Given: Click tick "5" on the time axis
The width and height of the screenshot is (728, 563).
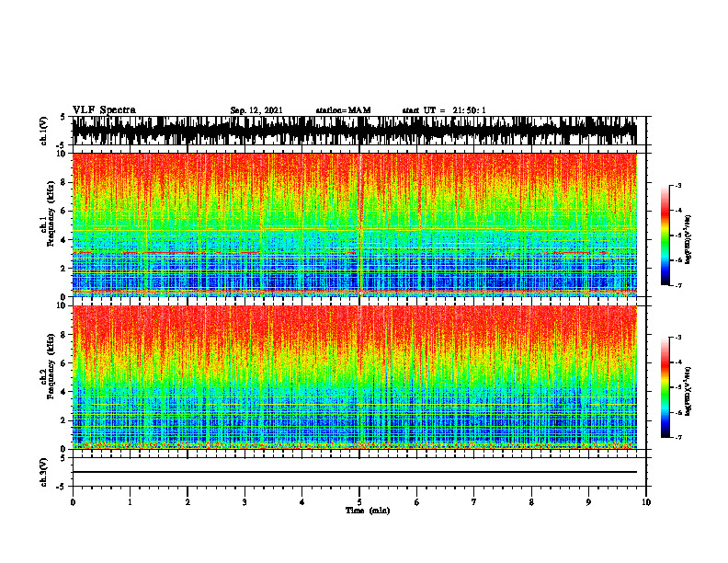Looking at the screenshot, I should [359, 502].
